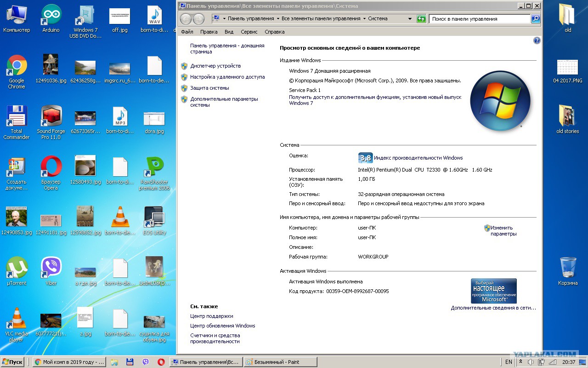
Task: Expand the Панель управления breadcrumb dropdown arrow
Action: (x=278, y=19)
